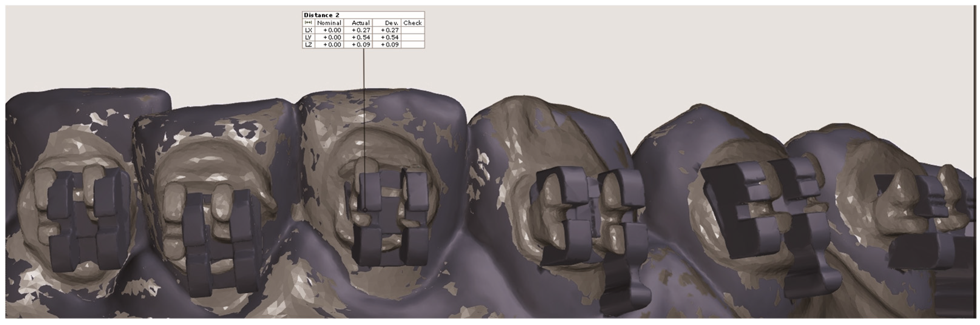Select the LY row label
The height and width of the screenshot is (325, 980).
coord(309,37)
